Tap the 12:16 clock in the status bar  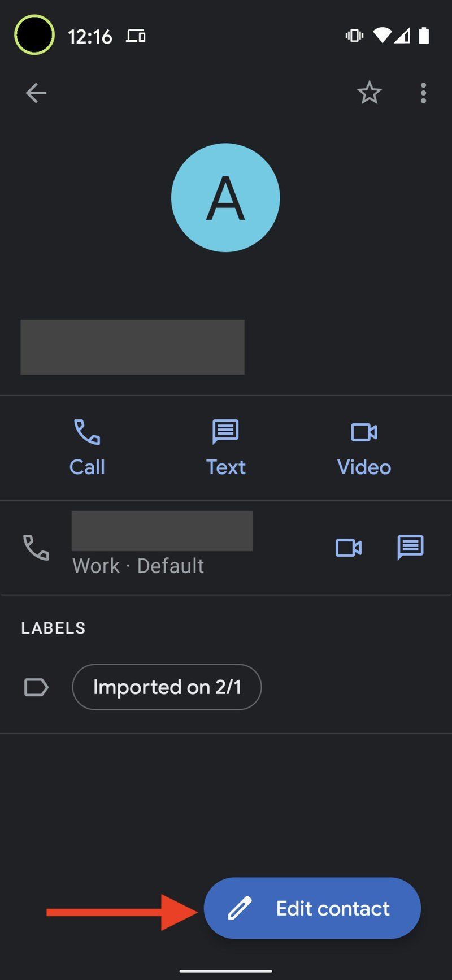coord(90,35)
